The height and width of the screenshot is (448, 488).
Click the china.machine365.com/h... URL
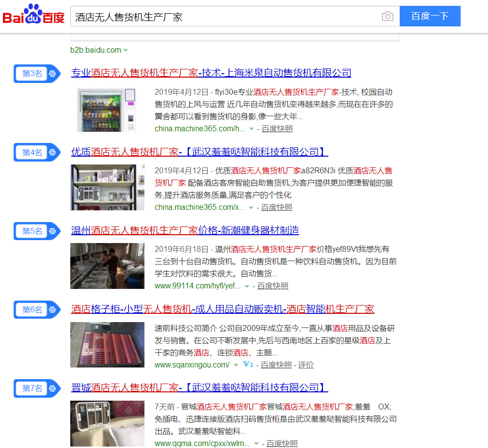[200, 128]
